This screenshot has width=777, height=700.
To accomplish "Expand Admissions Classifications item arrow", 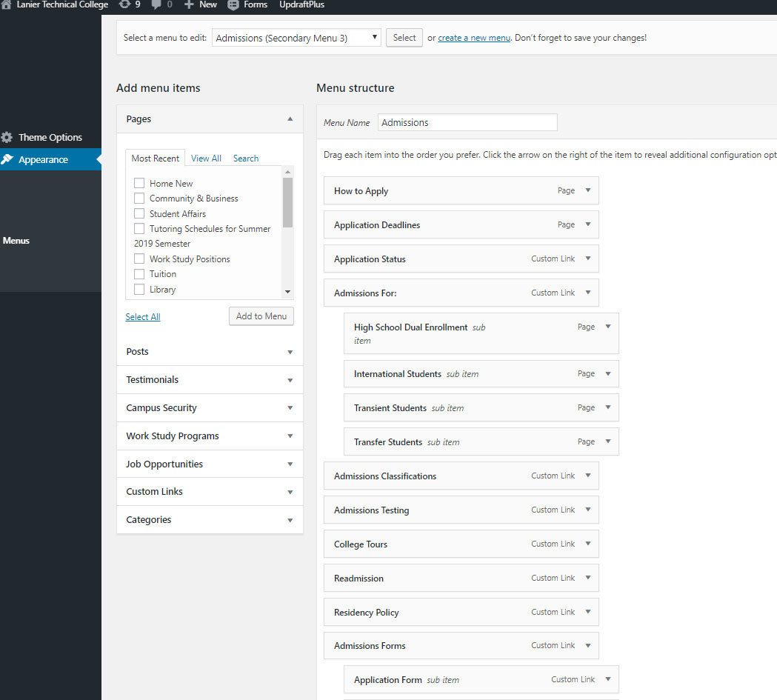I will coord(587,476).
